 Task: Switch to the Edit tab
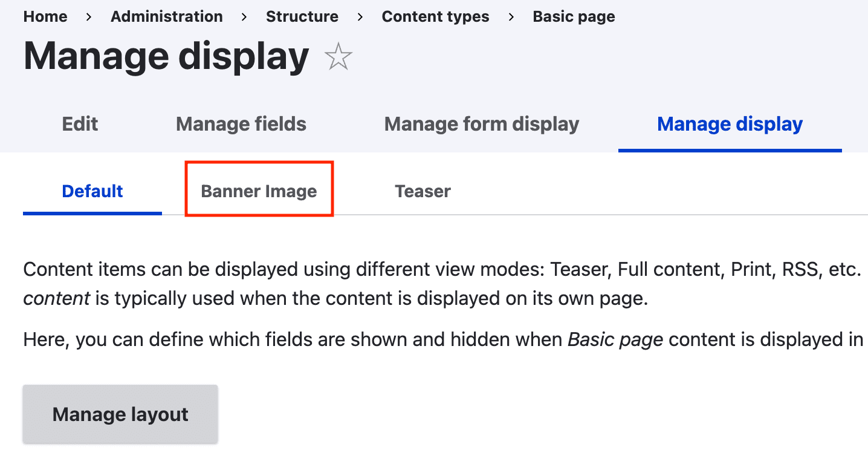click(x=80, y=125)
